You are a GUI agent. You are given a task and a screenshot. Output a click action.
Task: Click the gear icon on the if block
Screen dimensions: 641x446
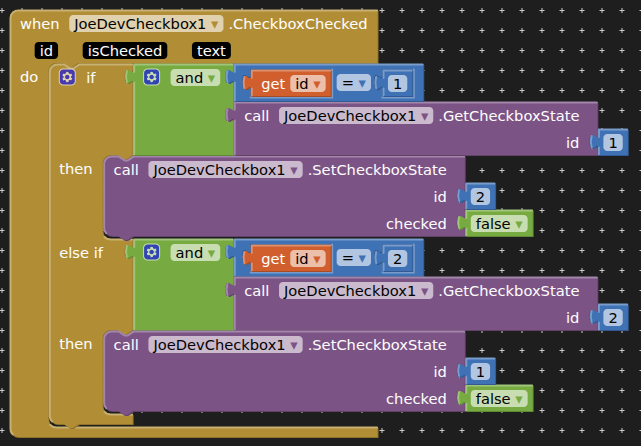coord(67,77)
